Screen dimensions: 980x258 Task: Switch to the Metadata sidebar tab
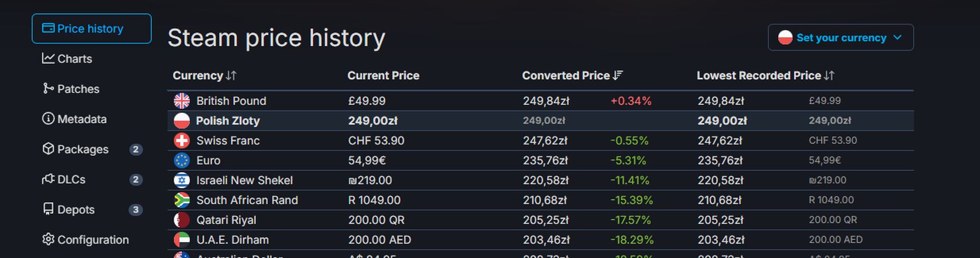coord(81,119)
